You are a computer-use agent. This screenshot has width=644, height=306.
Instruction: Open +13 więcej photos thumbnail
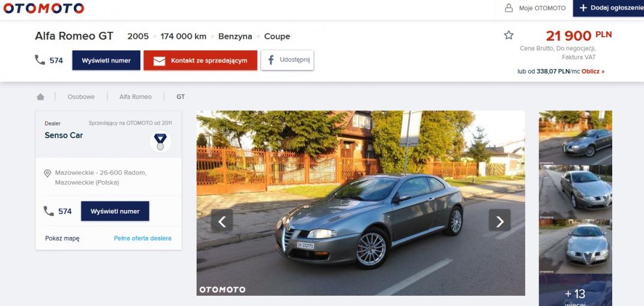576,290
